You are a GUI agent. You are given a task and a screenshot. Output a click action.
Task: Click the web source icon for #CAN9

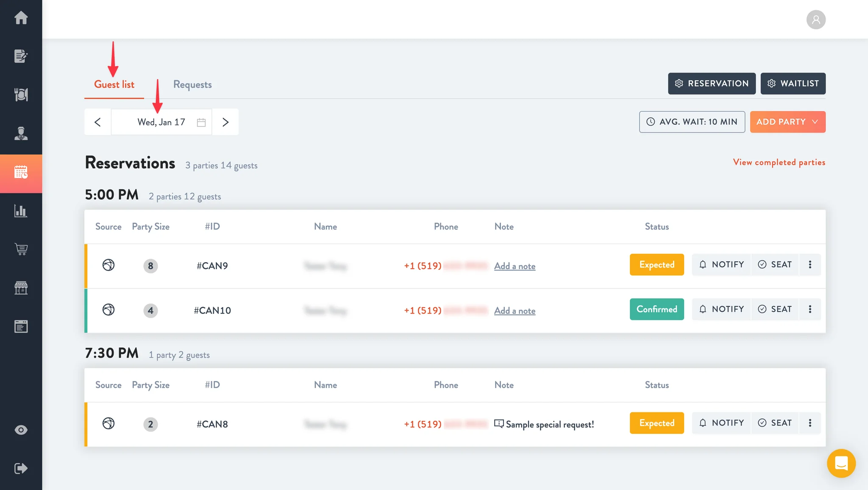click(x=108, y=265)
